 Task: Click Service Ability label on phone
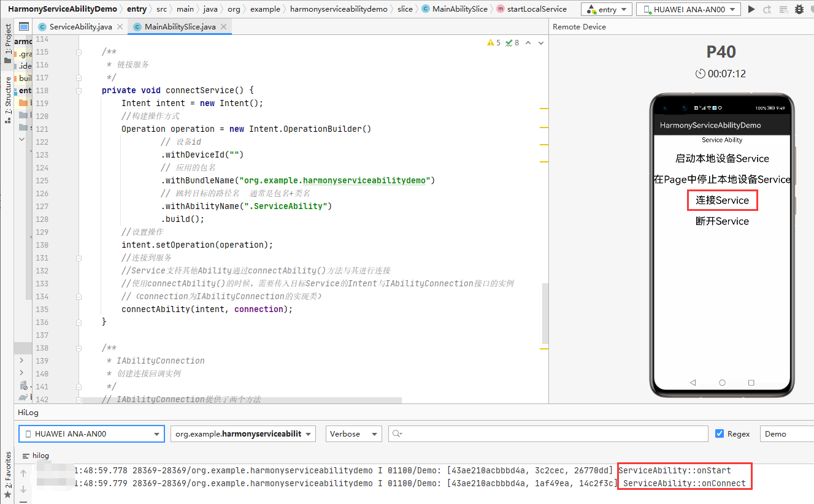coord(722,140)
